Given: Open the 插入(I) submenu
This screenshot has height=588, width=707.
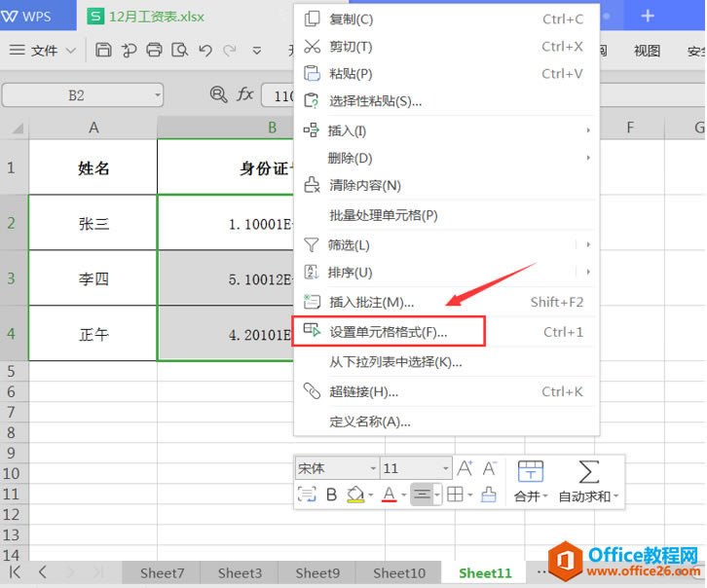Looking at the screenshot, I should tap(446, 130).
